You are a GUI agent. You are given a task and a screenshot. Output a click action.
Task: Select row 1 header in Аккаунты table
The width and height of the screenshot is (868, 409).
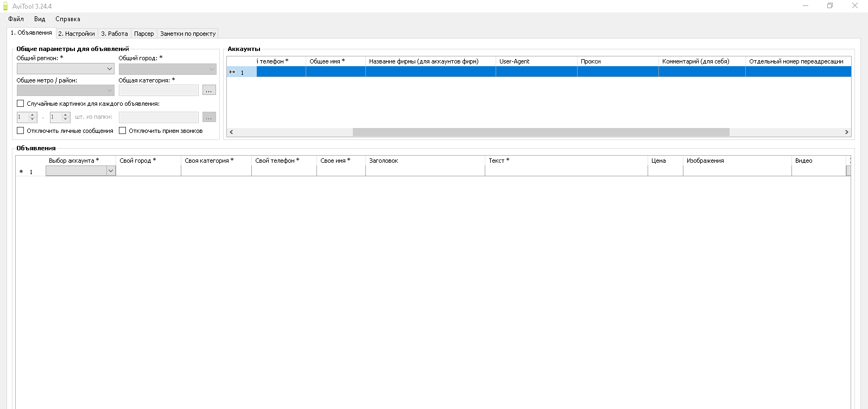point(242,72)
